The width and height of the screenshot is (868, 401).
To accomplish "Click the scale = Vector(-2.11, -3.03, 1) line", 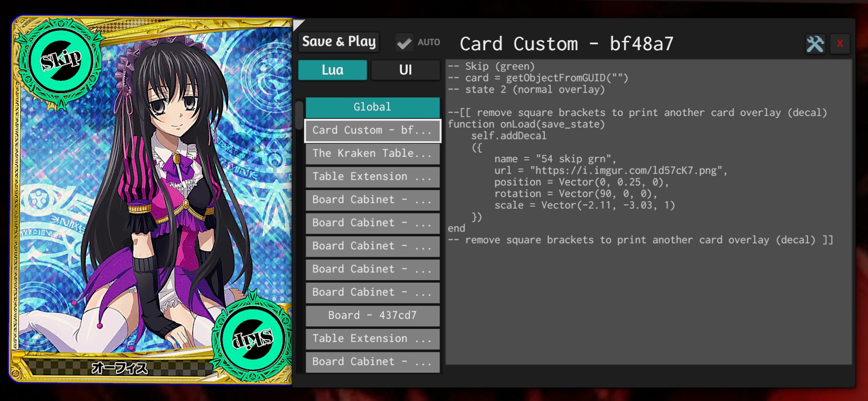I will [x=584, y=206].
